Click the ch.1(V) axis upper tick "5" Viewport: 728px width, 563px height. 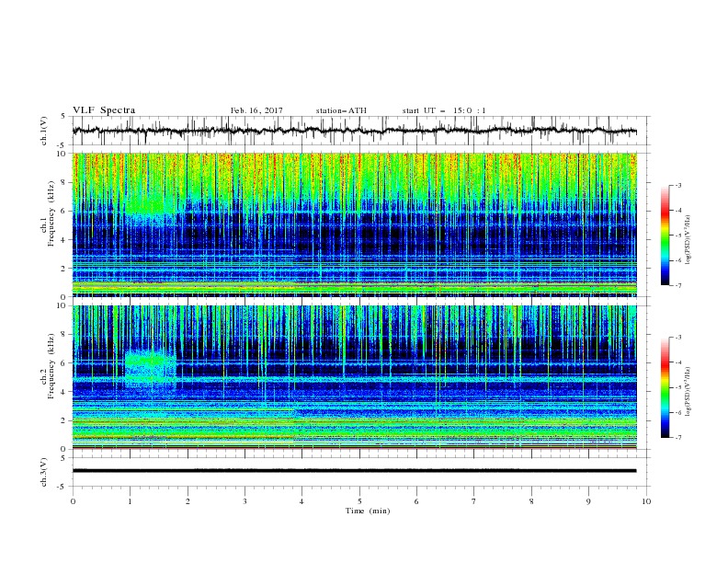tap(63, 117)
